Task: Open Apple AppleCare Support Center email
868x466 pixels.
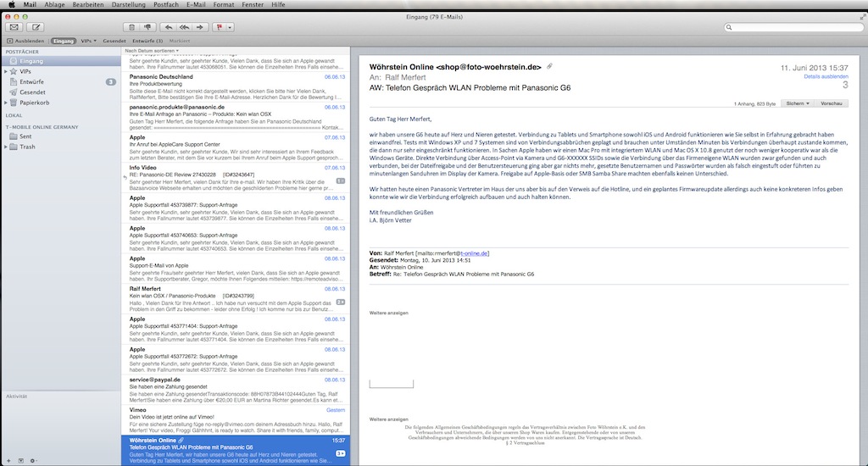Action: (236, 147)
